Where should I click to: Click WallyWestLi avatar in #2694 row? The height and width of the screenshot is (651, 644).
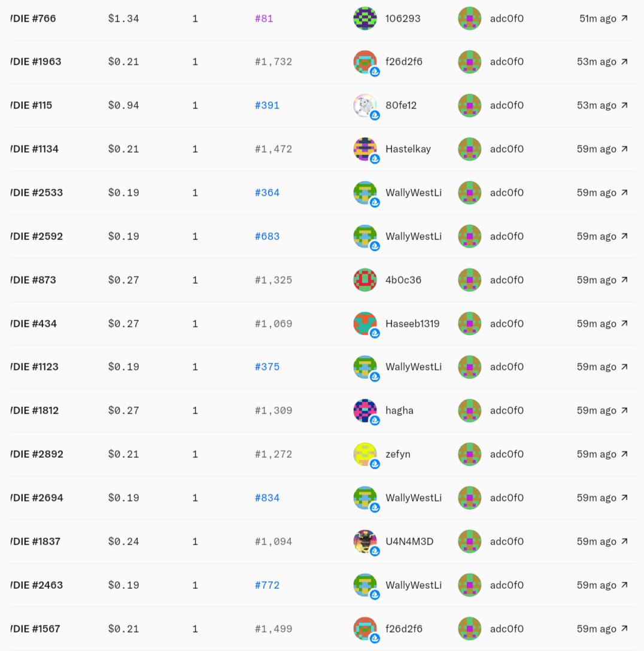[365, 498]
